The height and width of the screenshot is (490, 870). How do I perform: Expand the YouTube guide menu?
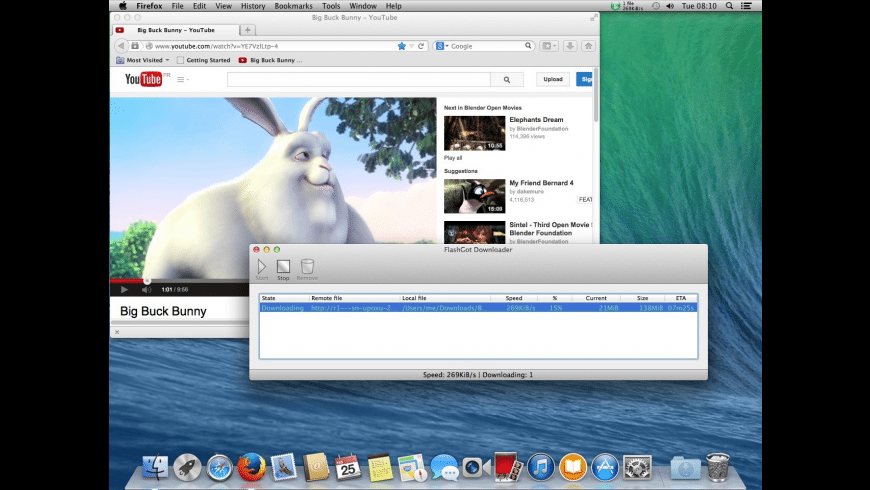[182, 80]
